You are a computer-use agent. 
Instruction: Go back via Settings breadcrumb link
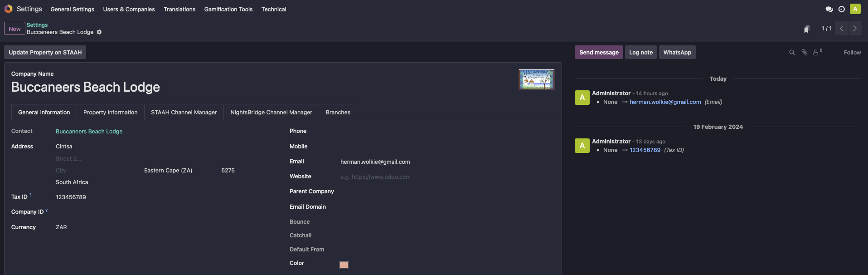(x=37, y=25)
